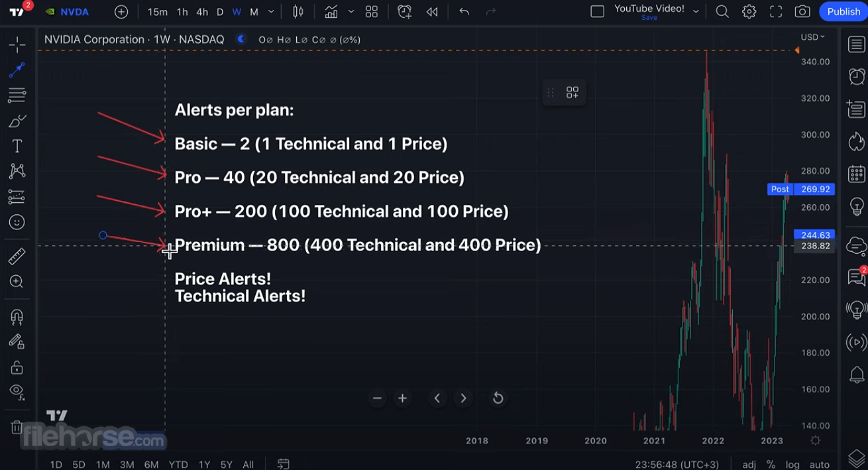The height and width of the screenshot is (470, 868).
Task: Toggle hide all drawings eye icon
Action: coord(17,392)
